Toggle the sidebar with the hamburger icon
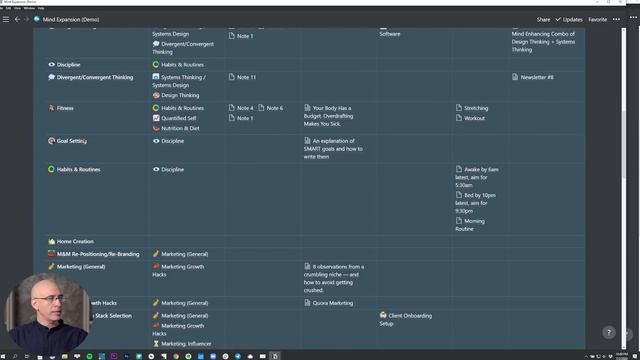The width and height of the screenshot is (640, 360). pos(6,19)
